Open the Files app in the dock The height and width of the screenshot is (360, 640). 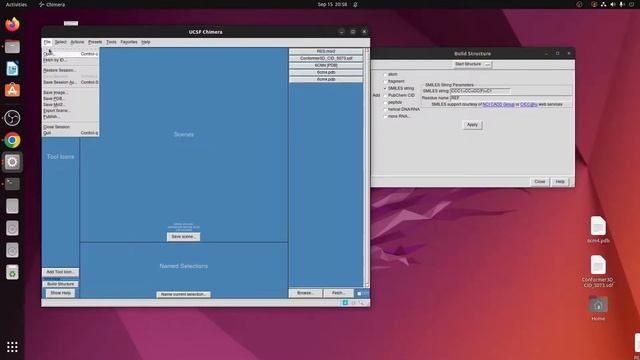pyautogui.click(x=12, y=47)
